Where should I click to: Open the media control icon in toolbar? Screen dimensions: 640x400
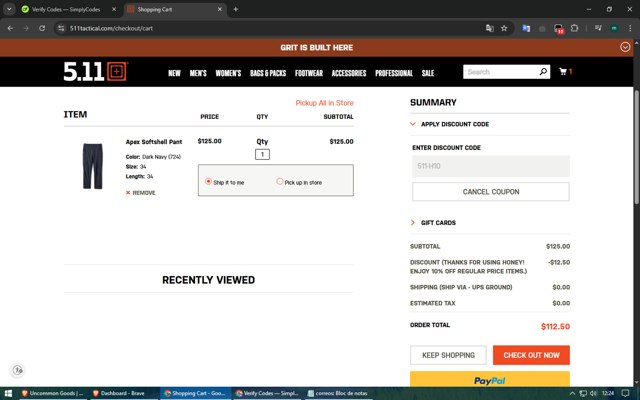598,28
